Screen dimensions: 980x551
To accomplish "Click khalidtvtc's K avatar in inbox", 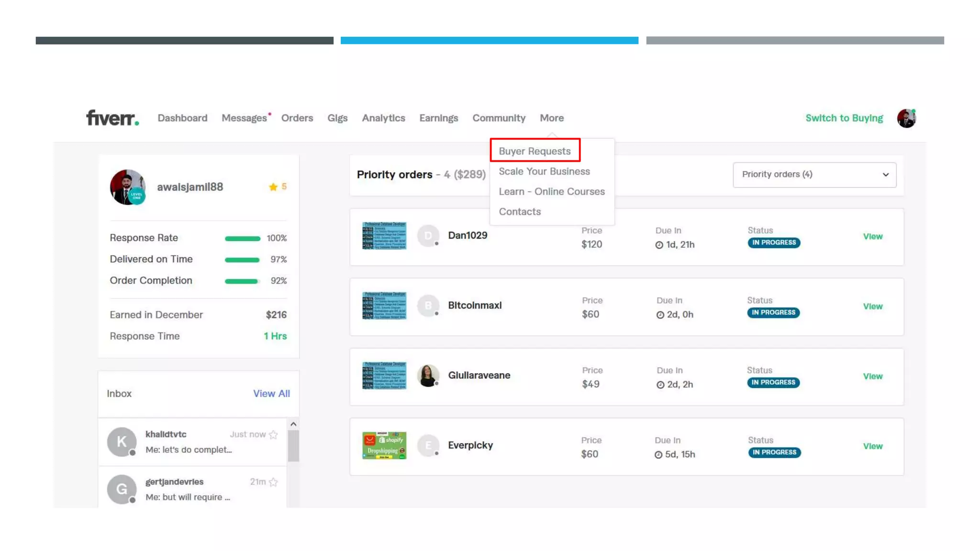I will coord(122,441).
